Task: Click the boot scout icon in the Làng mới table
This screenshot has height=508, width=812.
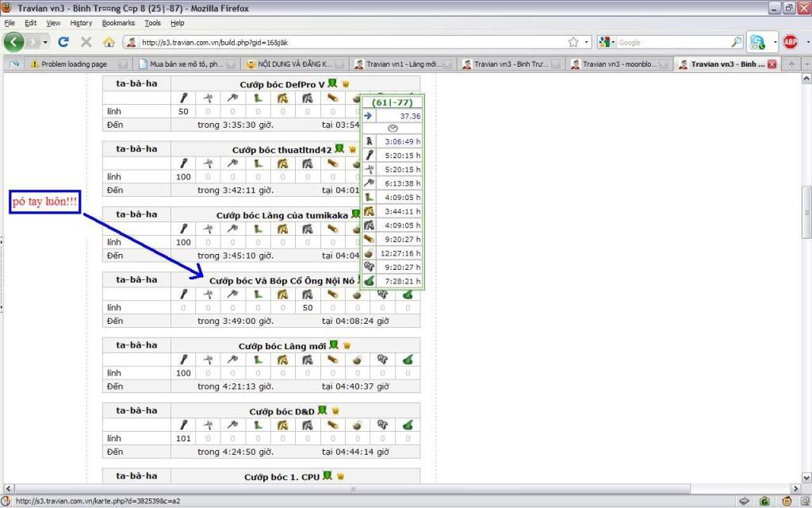Action: tap(258, 360)
